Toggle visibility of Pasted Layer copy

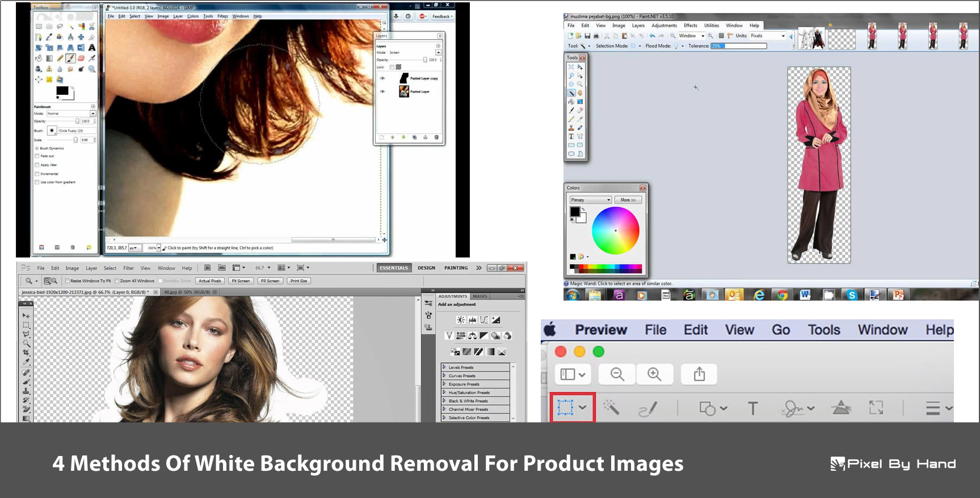[382, 78]
